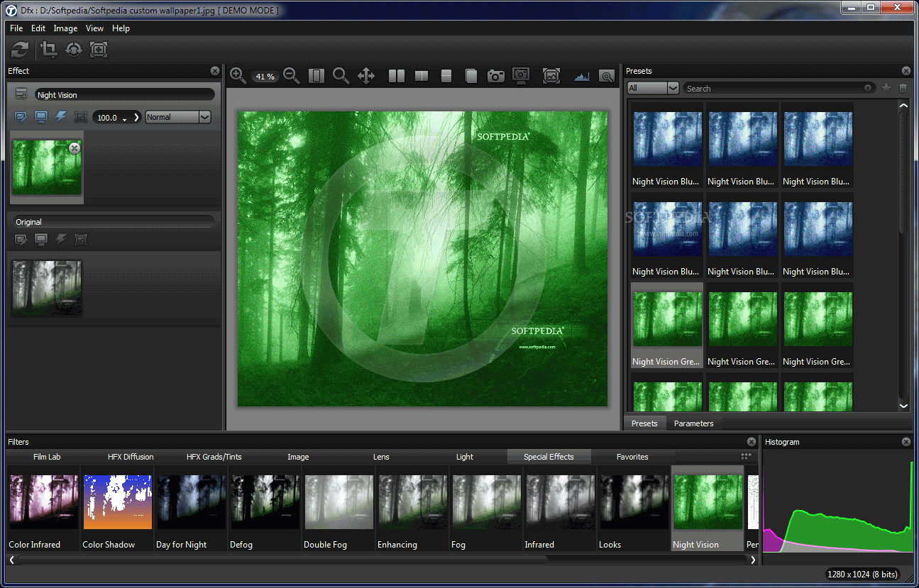The width and height of the screenshot is (919, 588).
Task: Click the framed image view icon
Action: pyautogui.click(x=551, y=76)
